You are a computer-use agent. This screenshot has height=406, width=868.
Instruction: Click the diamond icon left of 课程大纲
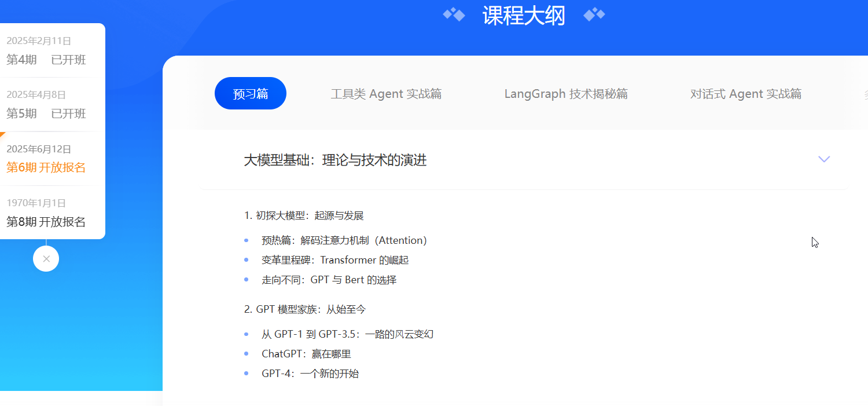[454, 14]
